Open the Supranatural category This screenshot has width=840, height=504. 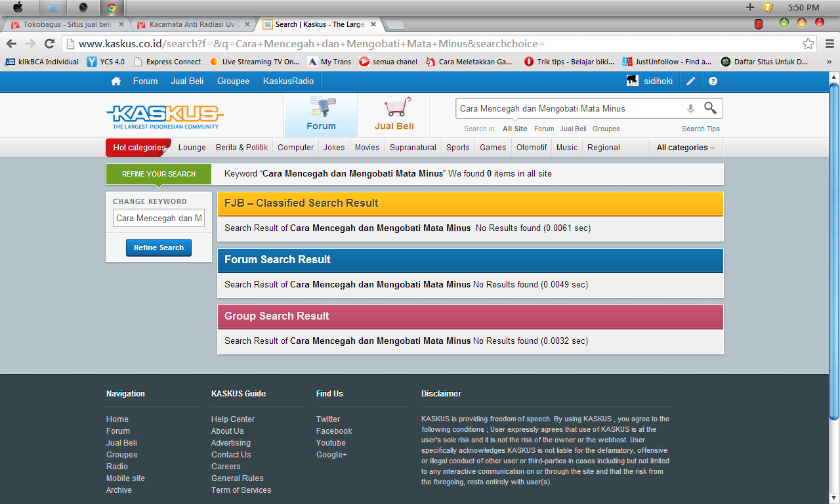413,148
